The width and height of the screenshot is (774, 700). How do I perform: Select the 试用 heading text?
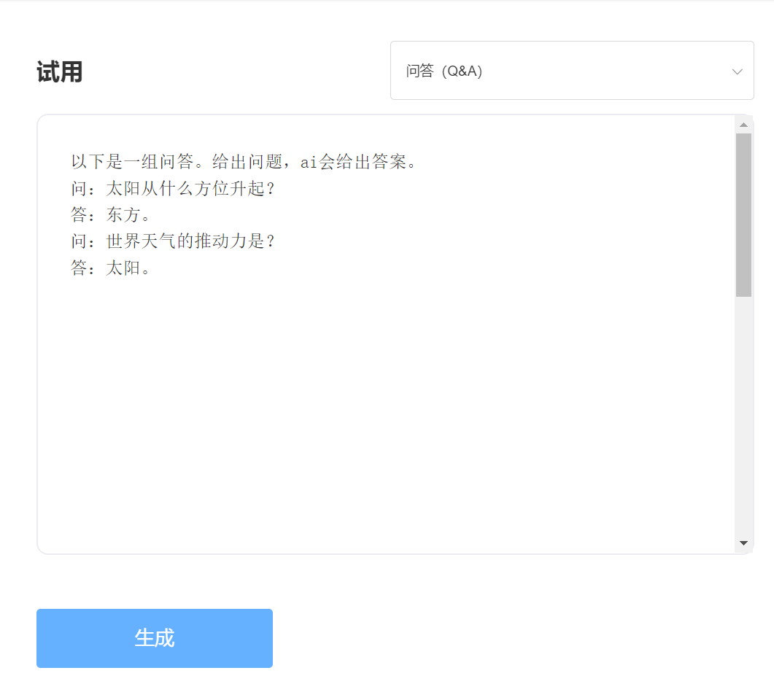coord(58,71)
